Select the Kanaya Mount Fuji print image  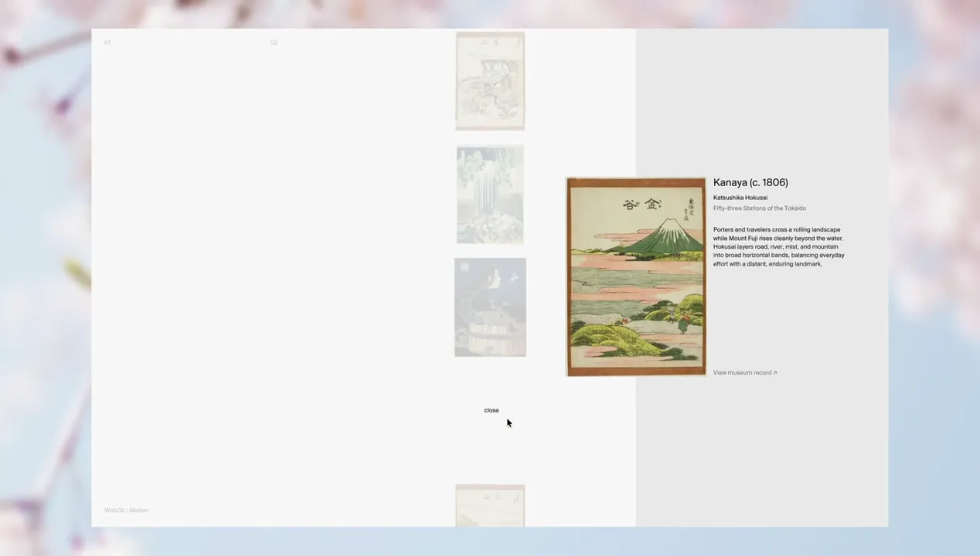click(636, 276)
